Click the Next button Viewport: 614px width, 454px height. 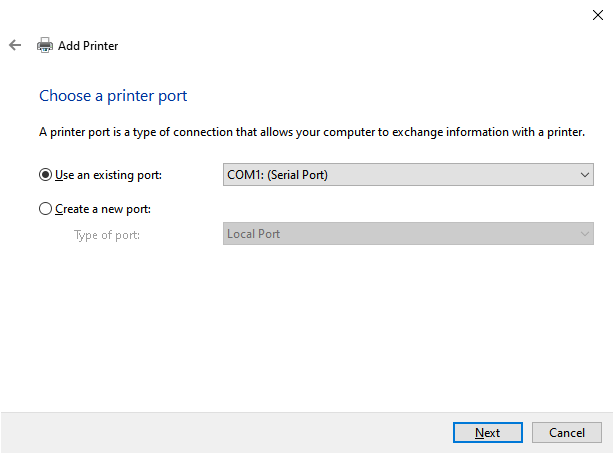[488, 432]
